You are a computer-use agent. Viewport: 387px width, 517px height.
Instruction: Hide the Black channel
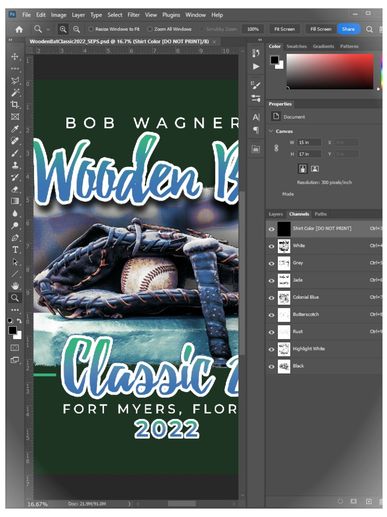pyautogui.click(x=271, y=367)
